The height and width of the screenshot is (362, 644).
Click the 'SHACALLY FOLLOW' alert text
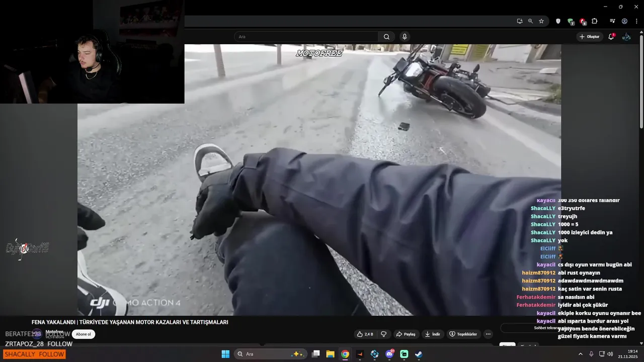(x=34, y=354)
